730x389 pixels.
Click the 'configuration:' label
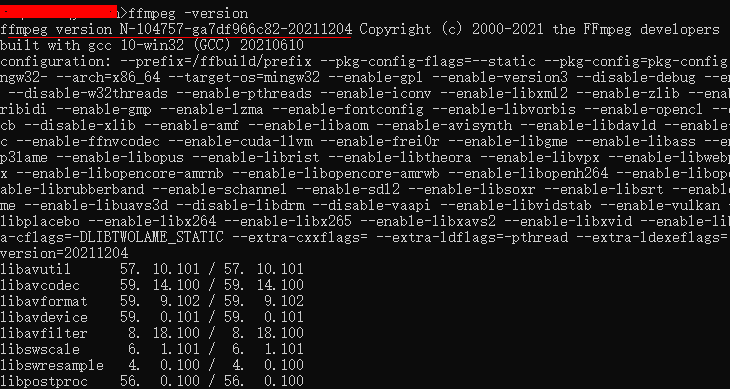coord(55,62)
